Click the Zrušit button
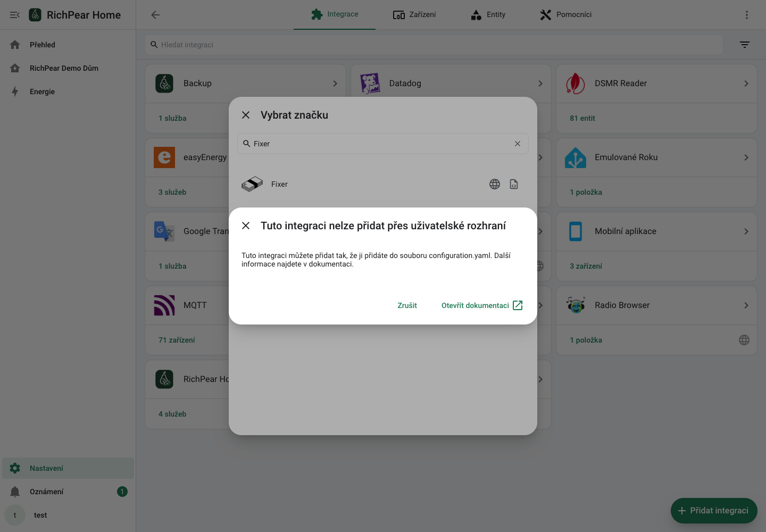This screenshot has height=532, width=766. pyautogui.click(x=407, y=305)
